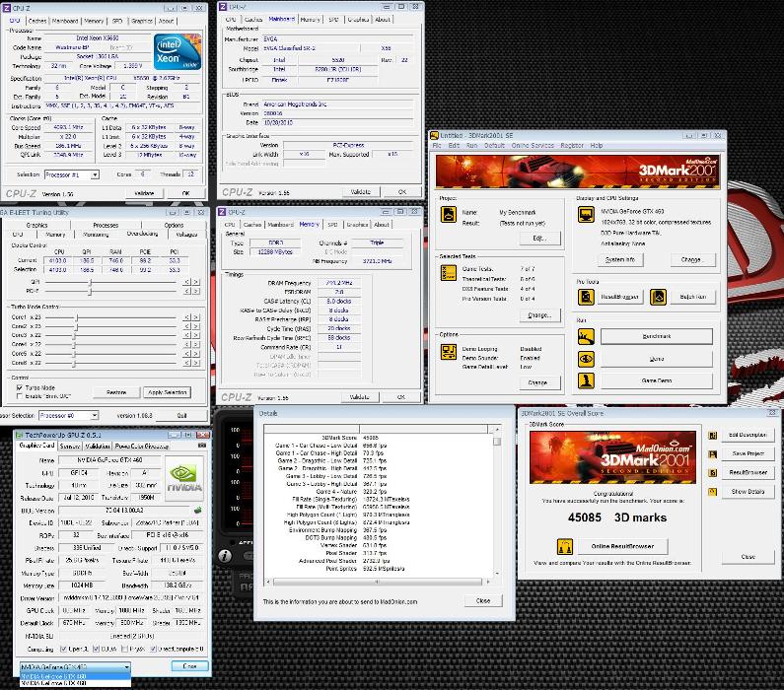This screenshot has width=784, height=690.
Task: Select the highlighted GeForce GTX 460 list entry
Action: point(75,676)
